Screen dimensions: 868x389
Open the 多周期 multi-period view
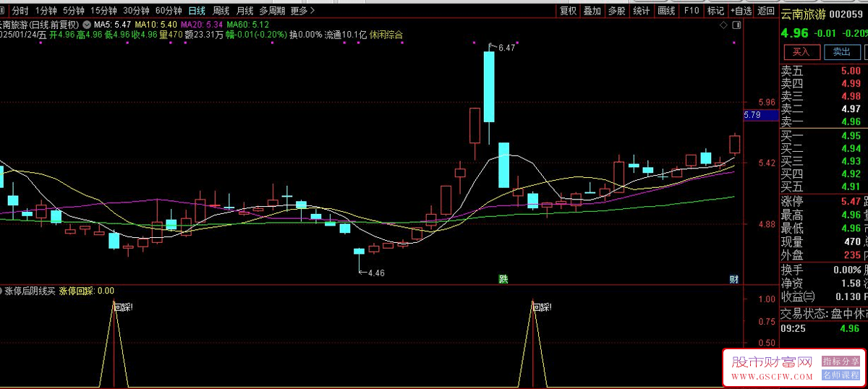pos(273,11)
